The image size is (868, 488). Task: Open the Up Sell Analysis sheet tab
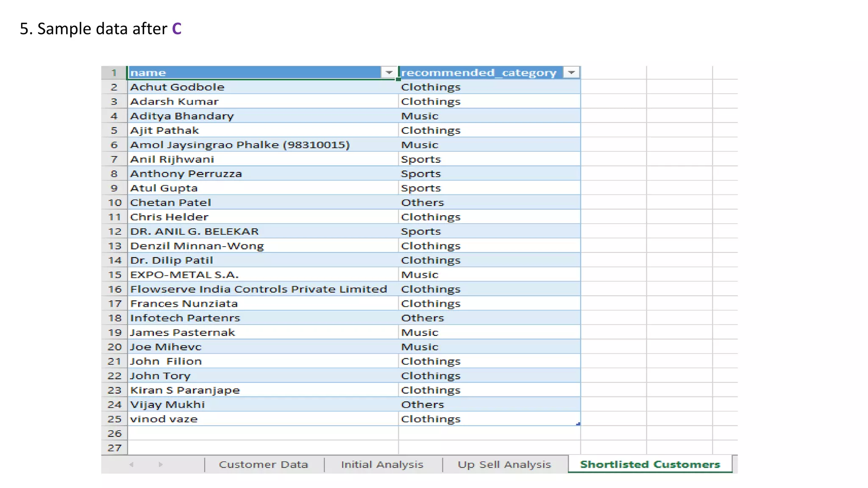[504, 465]
